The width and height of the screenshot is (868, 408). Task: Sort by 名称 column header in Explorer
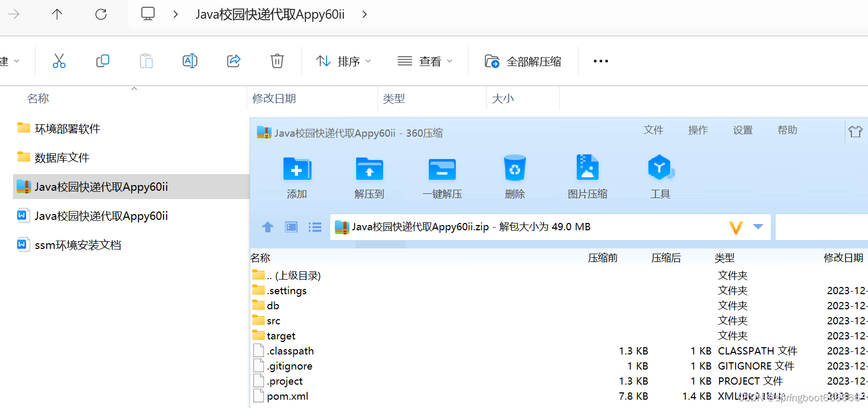[38, 98]
